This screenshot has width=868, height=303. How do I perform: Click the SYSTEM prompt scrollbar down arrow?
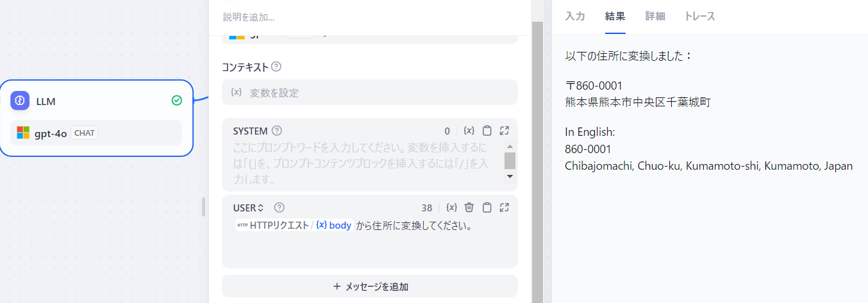510,177
